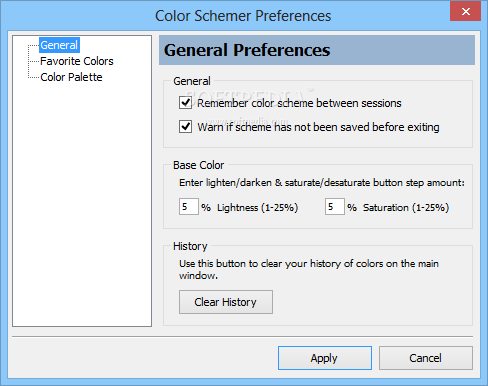Open the Favorite Colors preferences page

click(77, 61)
